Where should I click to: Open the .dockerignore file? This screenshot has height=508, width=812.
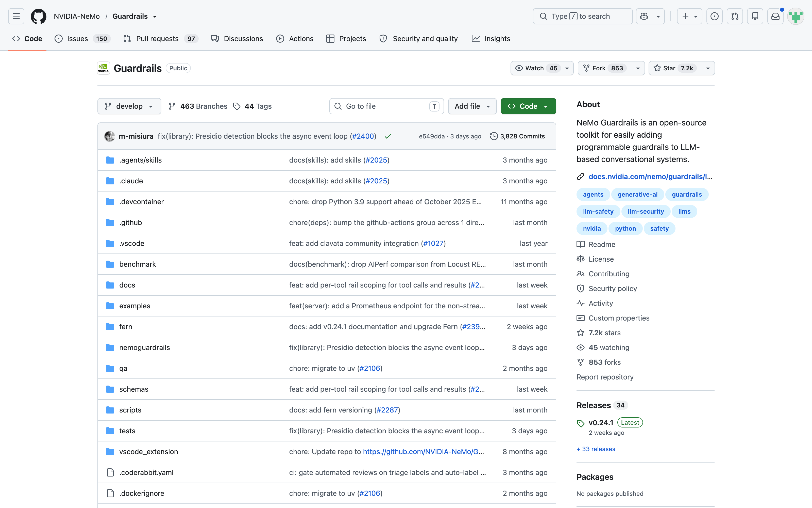pyautogui.click(x=142, y=493)
